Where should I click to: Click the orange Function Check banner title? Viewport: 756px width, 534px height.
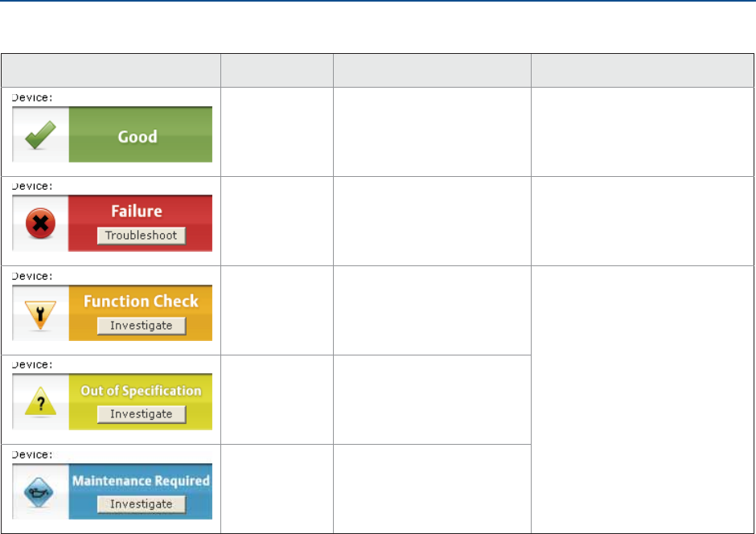(141, 302)
